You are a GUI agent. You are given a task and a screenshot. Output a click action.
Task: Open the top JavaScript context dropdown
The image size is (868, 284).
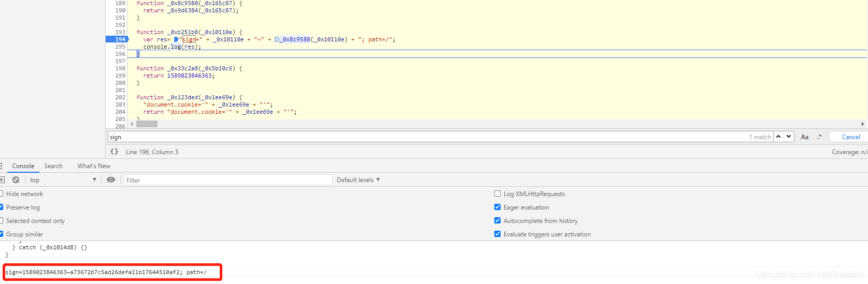coord(63,180)
